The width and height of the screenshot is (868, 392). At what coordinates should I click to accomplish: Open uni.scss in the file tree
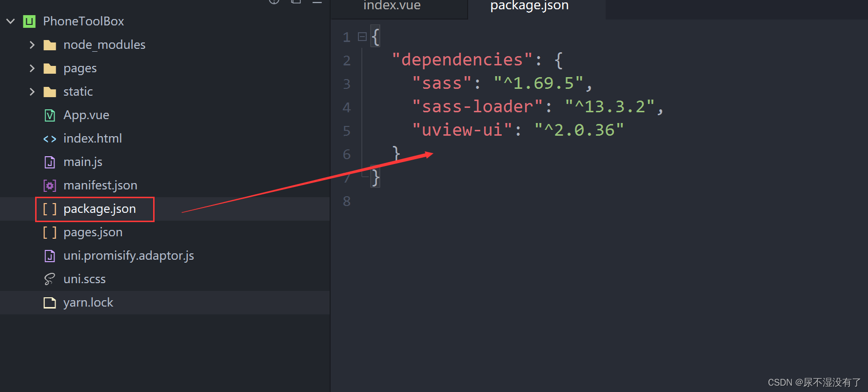click(84, 279)
